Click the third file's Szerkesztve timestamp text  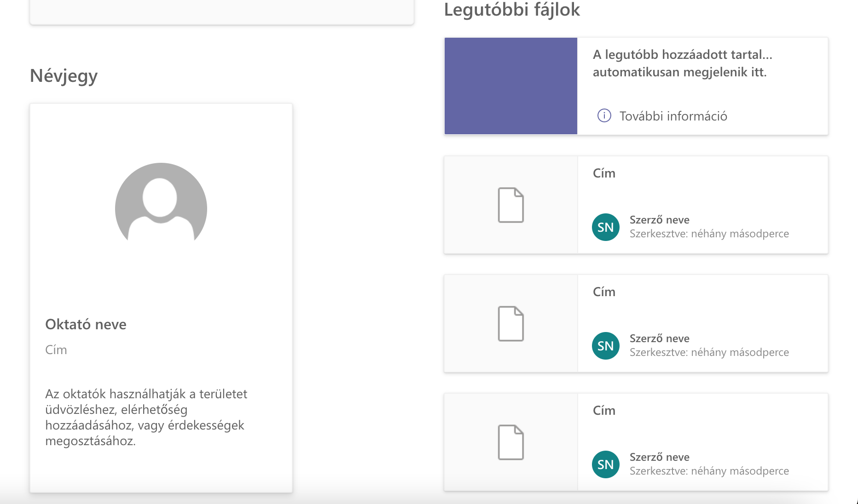[x=709, y=471]
